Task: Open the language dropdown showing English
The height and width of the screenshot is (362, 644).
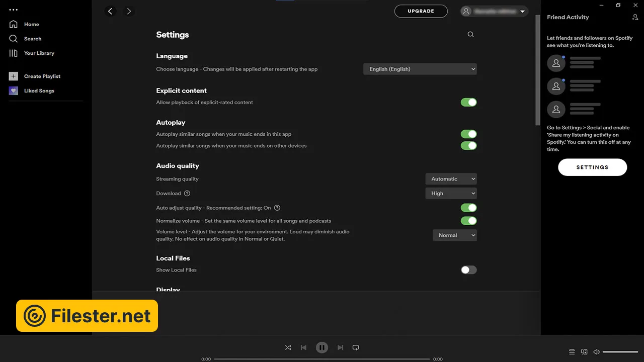Action: 420,69
